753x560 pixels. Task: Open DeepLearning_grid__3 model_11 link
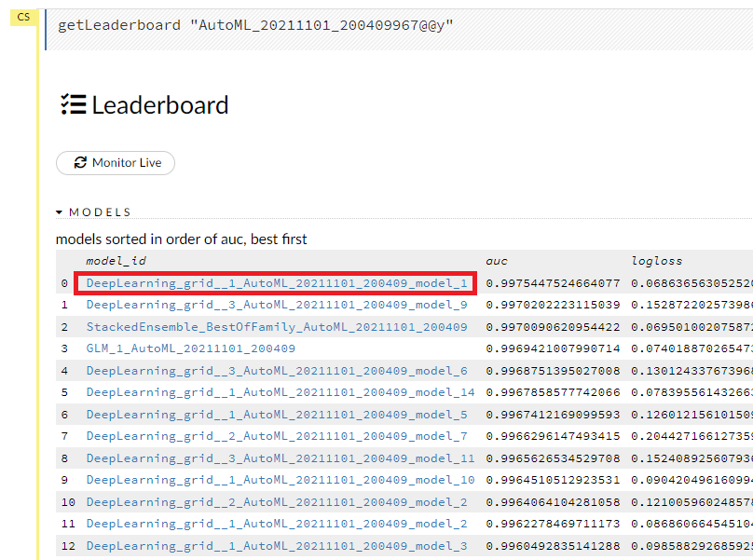[280, 458]
